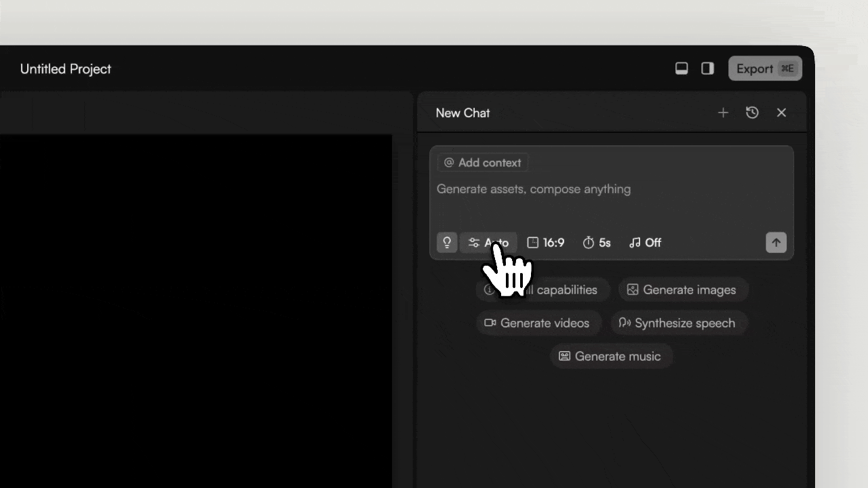The height and width of the screenshot is (488, 868).
Task: Click the aspect ratio frame icon
Action: click(x=533, y=243)
